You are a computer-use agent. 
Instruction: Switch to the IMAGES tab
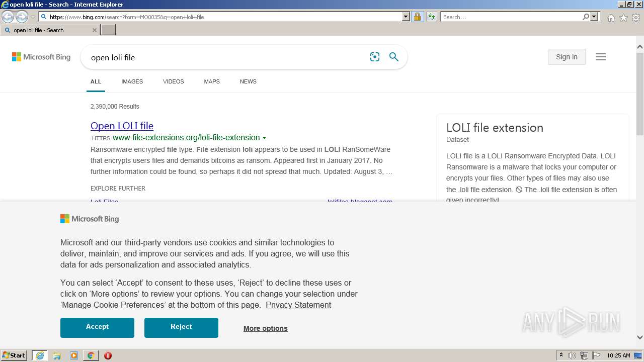[132, 81]
